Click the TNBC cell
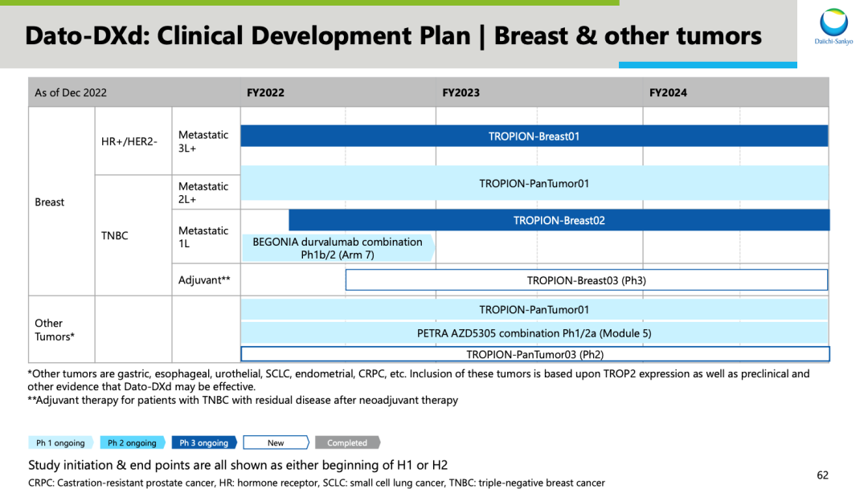Viewport: 868px width, 489px height. 133,235
